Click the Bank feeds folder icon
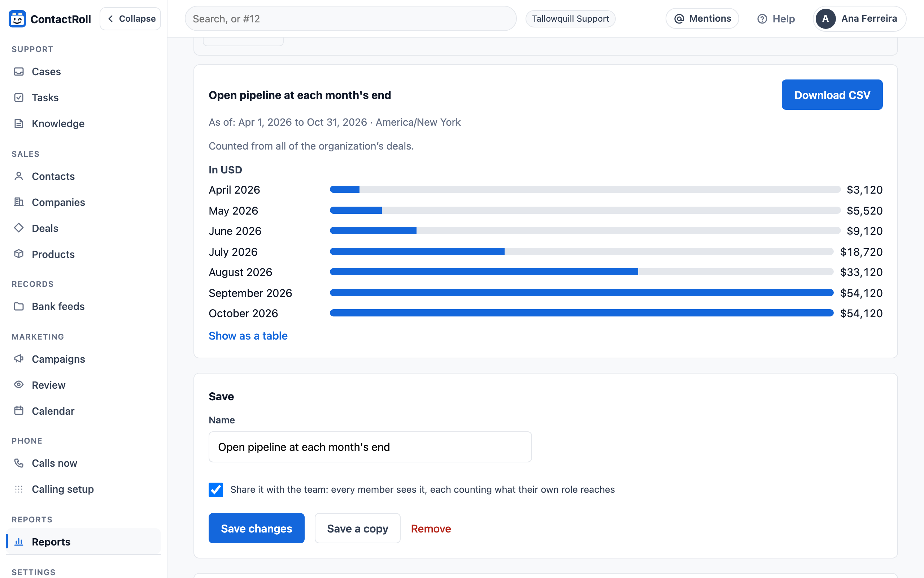This screenshot has height=578, width=924. pos(19,306)
